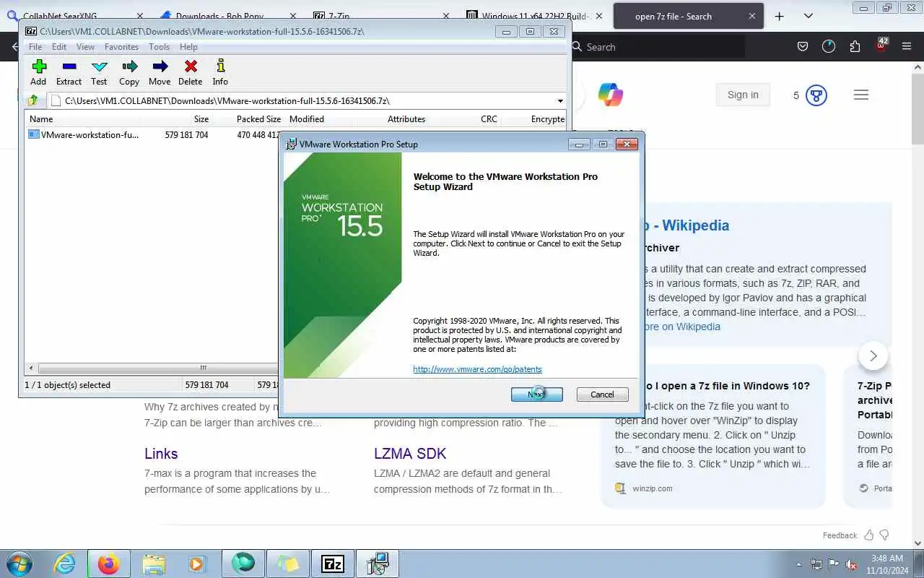
Task: Sort by the Size column header
Action: click(x=201, y=119)
